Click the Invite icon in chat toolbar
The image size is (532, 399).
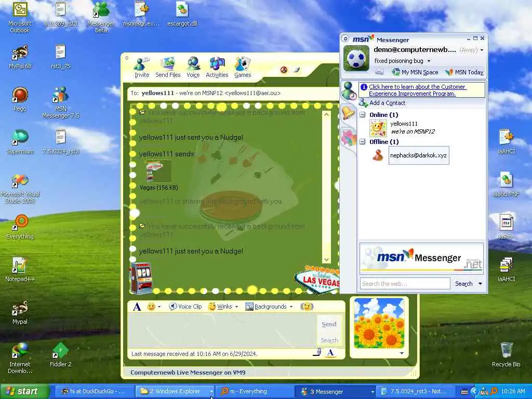click(x=142, y=68)
